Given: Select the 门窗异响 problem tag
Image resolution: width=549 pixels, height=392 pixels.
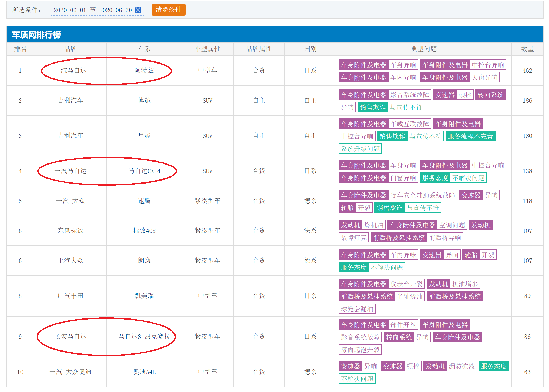Looking at the screenshot, I should [403, 178].
